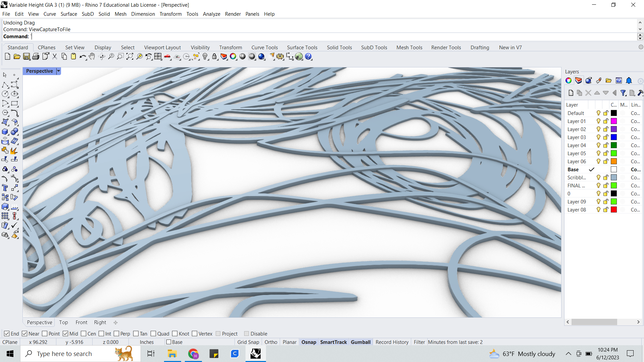The image size is (644, 362).
Task: Hide Layer 01 using its lightbulb toggle
Action: click(598, 121)
